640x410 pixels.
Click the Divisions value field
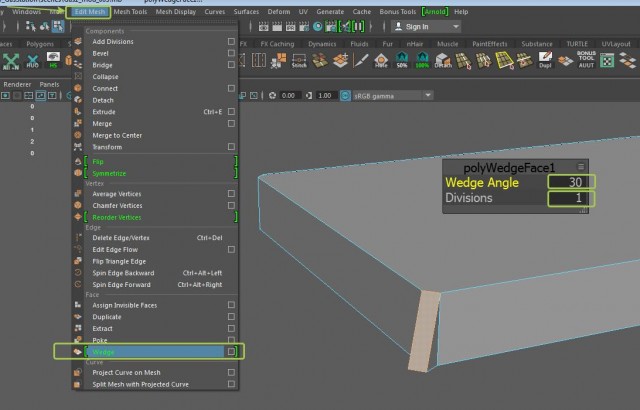[x=571, y=198]
